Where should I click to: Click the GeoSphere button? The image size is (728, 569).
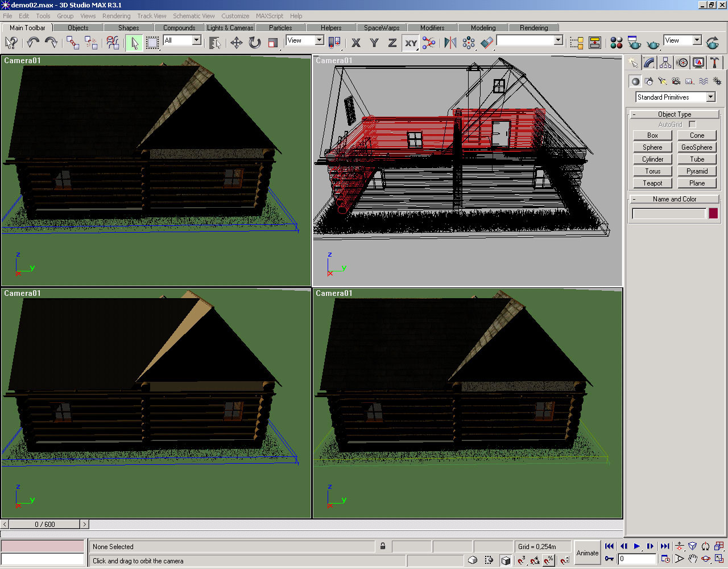[x=697, y=147]
